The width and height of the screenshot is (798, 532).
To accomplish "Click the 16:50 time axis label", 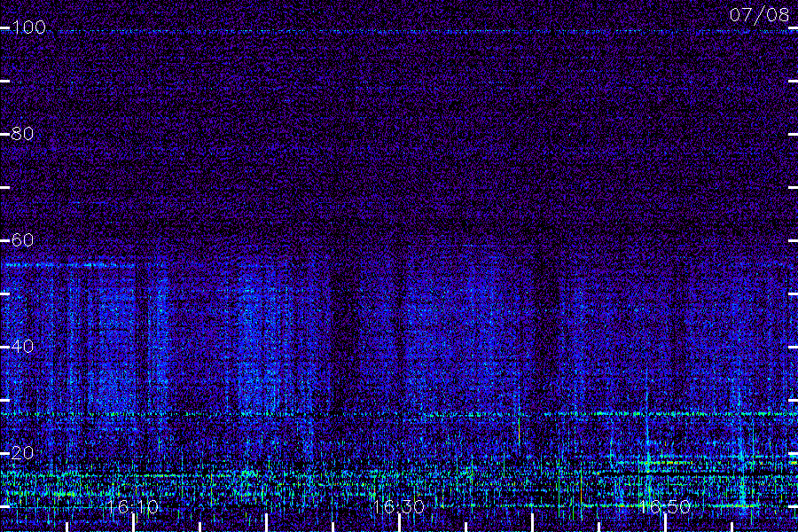I will point(665,506).
